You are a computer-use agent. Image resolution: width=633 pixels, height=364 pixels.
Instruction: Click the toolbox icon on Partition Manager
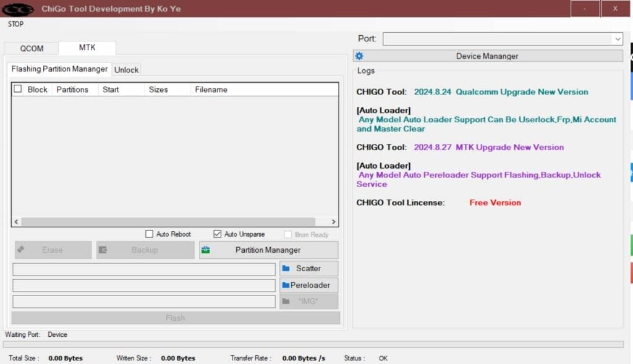coord(206,250)
